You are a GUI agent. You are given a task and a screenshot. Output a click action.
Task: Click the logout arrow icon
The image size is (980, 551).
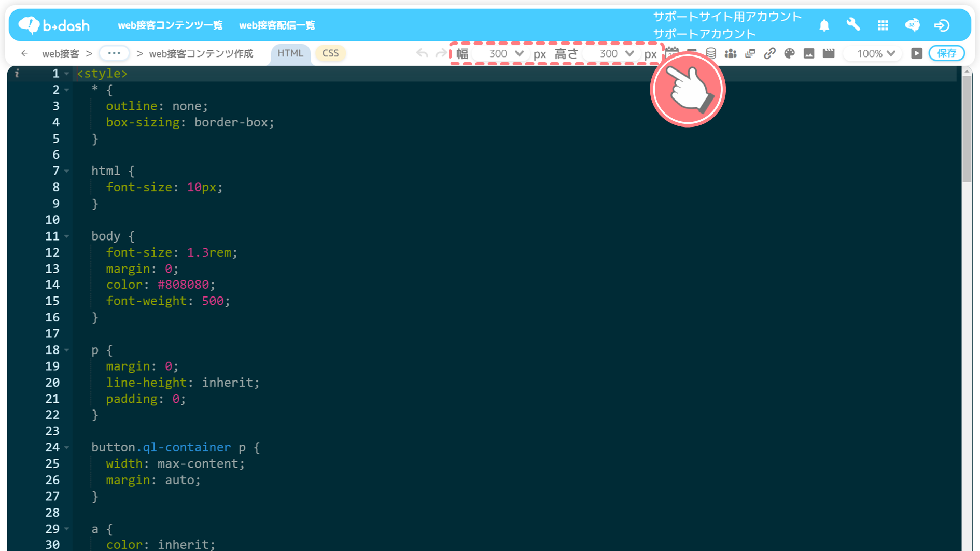coord(942,25)
